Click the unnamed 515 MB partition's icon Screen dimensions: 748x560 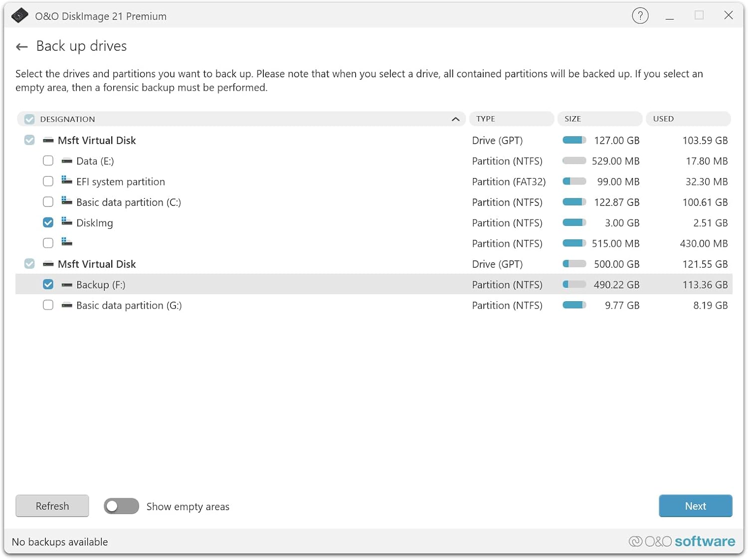[x=66, y=243]
